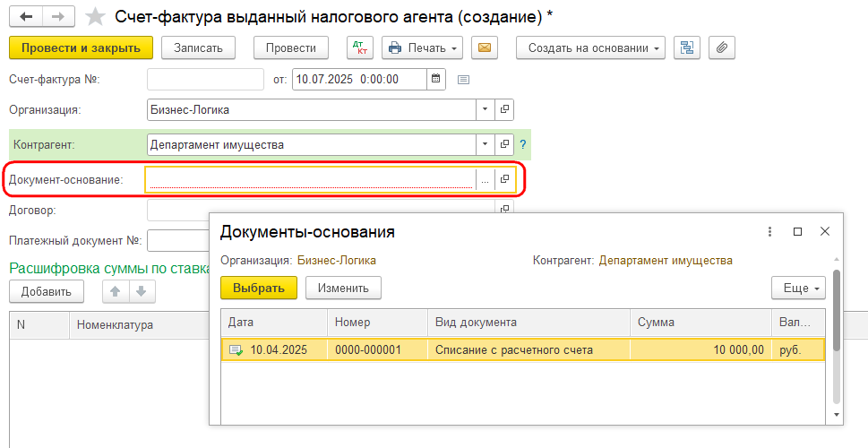Screen dimensions: 868x448
Task: Click the Документ-основание input field
Action: click(x=310, y=180)
